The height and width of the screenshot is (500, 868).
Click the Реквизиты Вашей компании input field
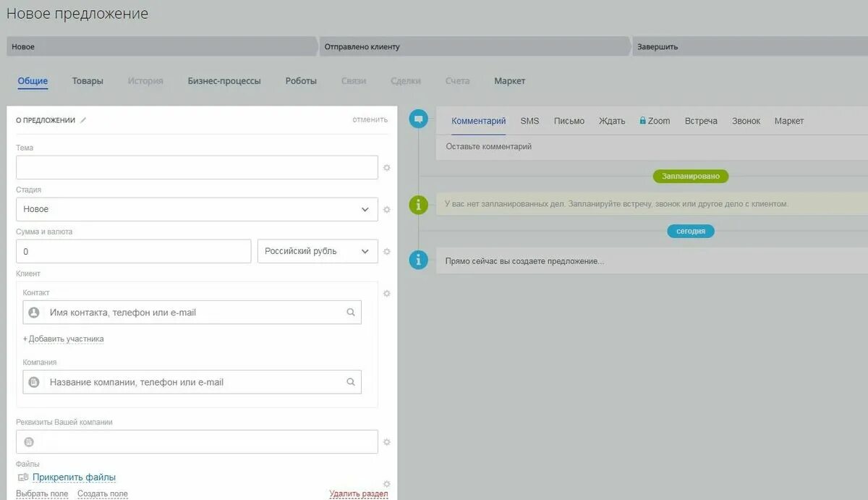[197, 442]
